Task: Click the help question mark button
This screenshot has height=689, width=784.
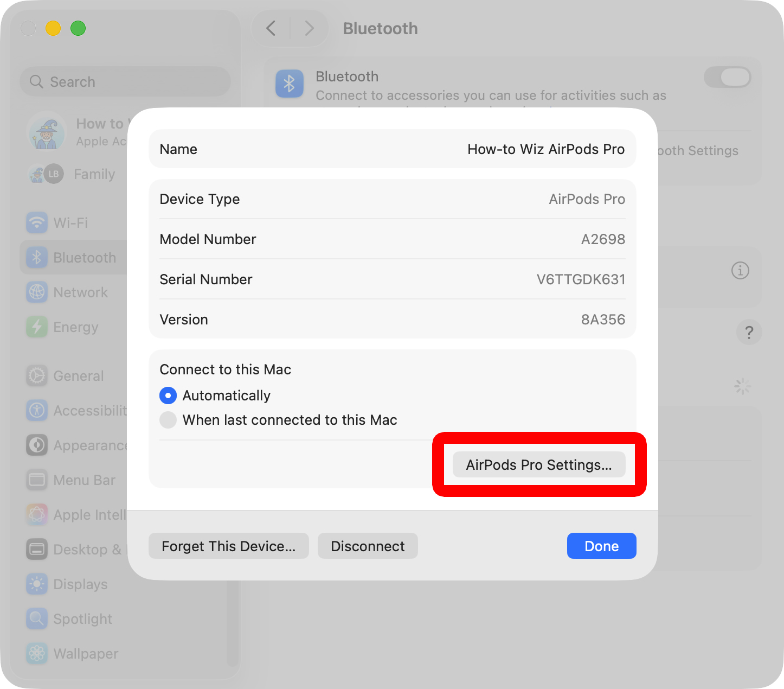Action: (x=749, y=332)
